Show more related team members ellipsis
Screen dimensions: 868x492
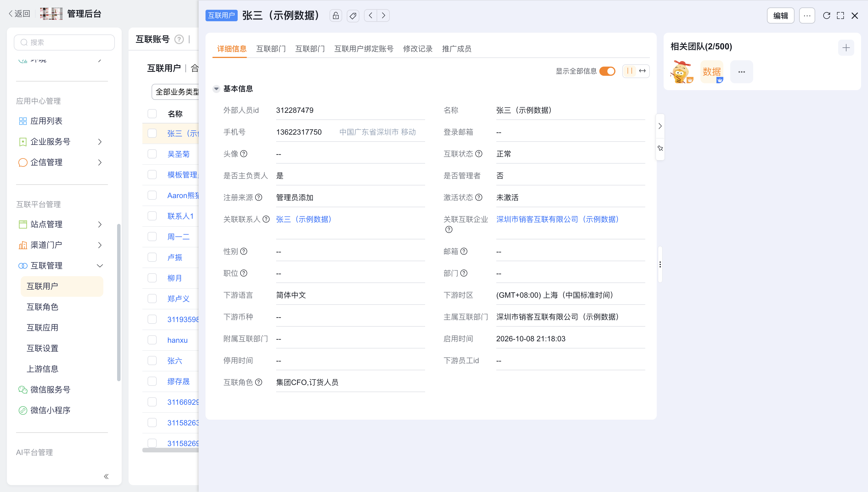pyautogui.click(x=742, y=72)
